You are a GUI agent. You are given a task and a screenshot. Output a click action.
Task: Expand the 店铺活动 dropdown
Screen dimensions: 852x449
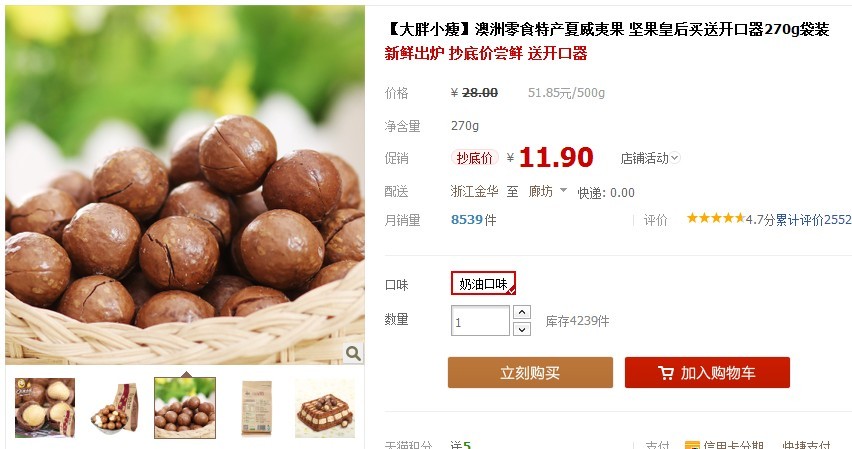click(x=650, y=158)
